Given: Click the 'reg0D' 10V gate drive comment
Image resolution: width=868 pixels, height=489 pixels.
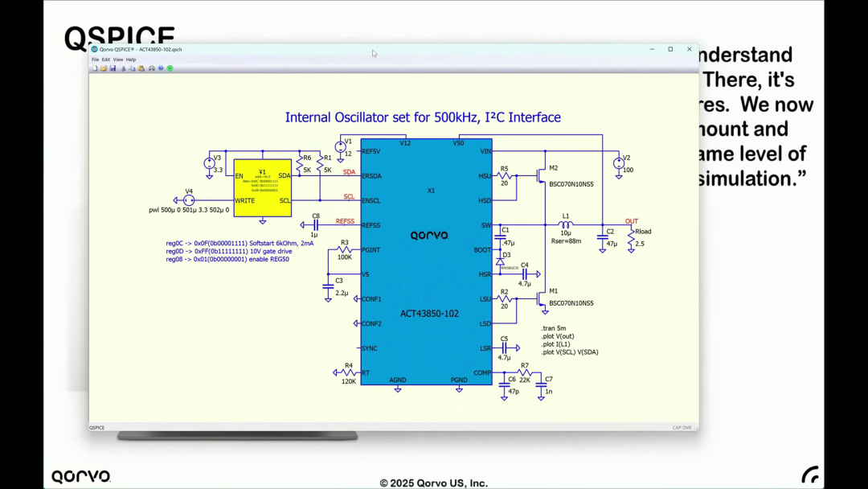Looking at the screenshot, I should click(x=228, y=251).
